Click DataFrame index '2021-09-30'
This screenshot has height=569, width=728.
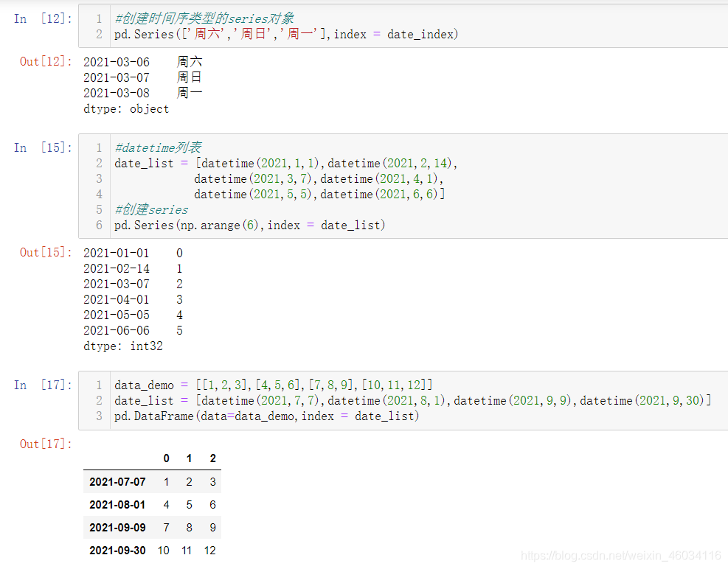117,551
